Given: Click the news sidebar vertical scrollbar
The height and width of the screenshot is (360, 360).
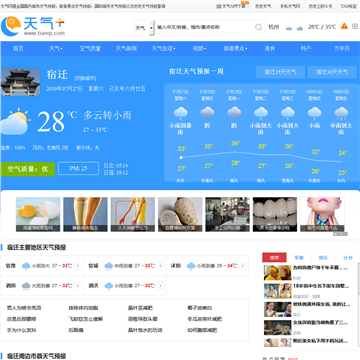Looking at the screenshot, I should point(358,280).
